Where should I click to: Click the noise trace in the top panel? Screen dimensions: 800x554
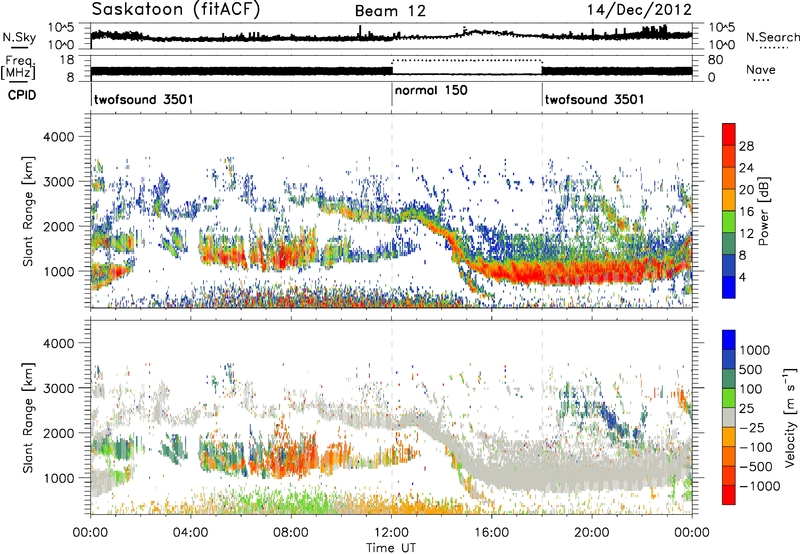pos(391,36)
